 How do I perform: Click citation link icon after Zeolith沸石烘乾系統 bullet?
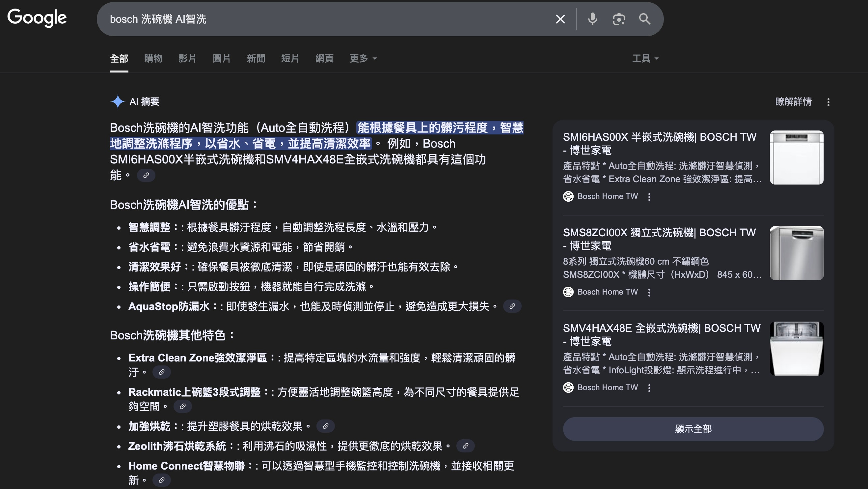click(465, 446)
